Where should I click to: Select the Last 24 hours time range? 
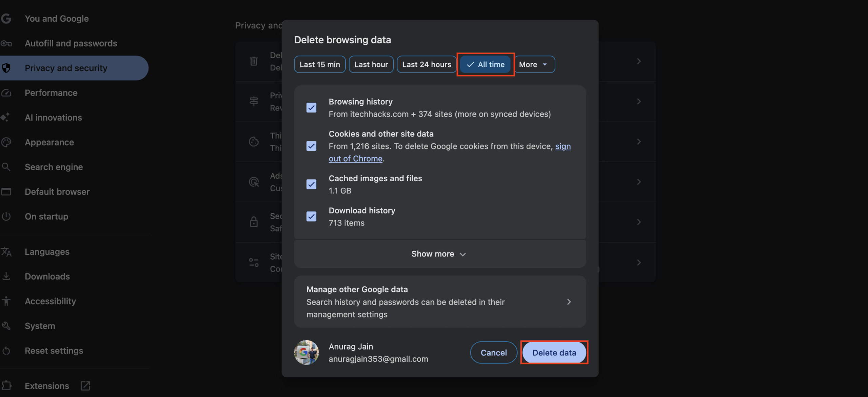tap(427, 64)
